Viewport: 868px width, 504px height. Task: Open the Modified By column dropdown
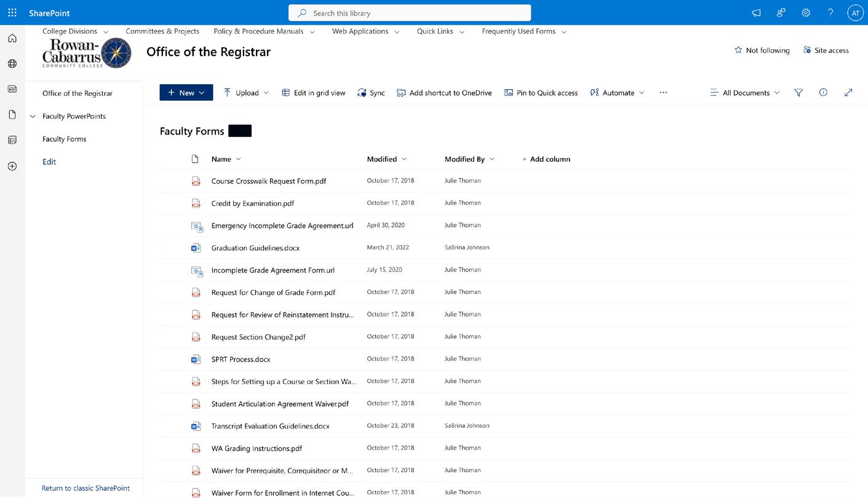pos(469,159)
